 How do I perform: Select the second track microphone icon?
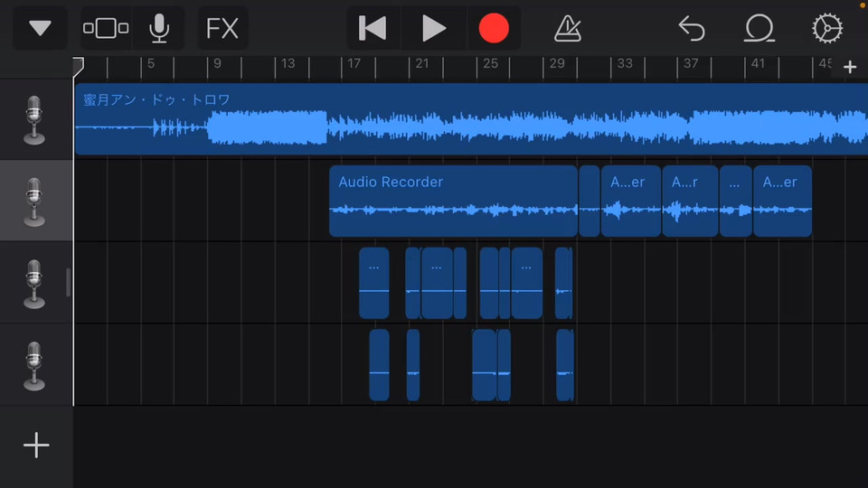(x=34, y=202)
